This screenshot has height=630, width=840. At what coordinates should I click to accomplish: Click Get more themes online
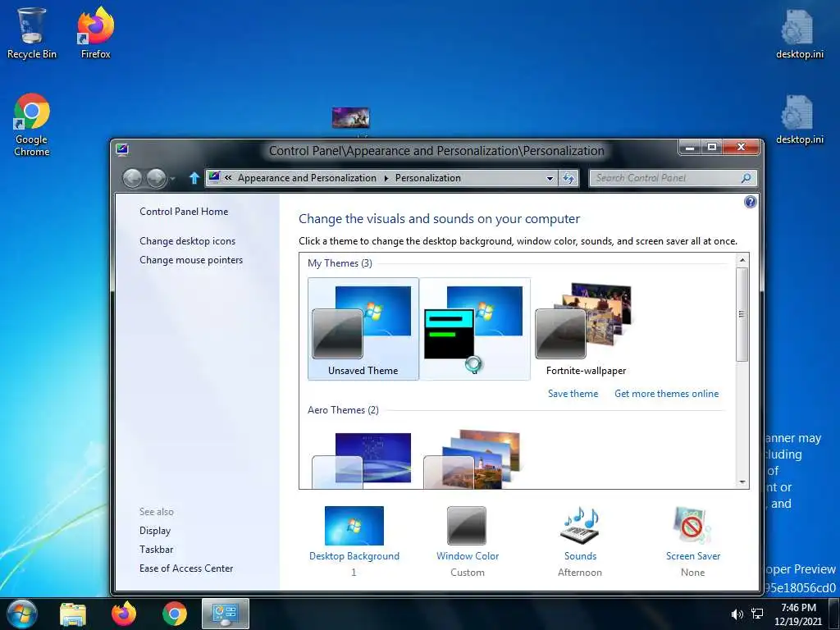(666, 394)
